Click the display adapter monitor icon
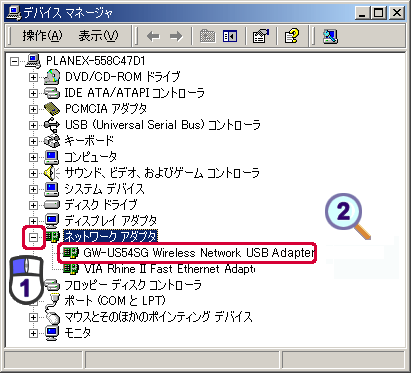 pos(52,220)
